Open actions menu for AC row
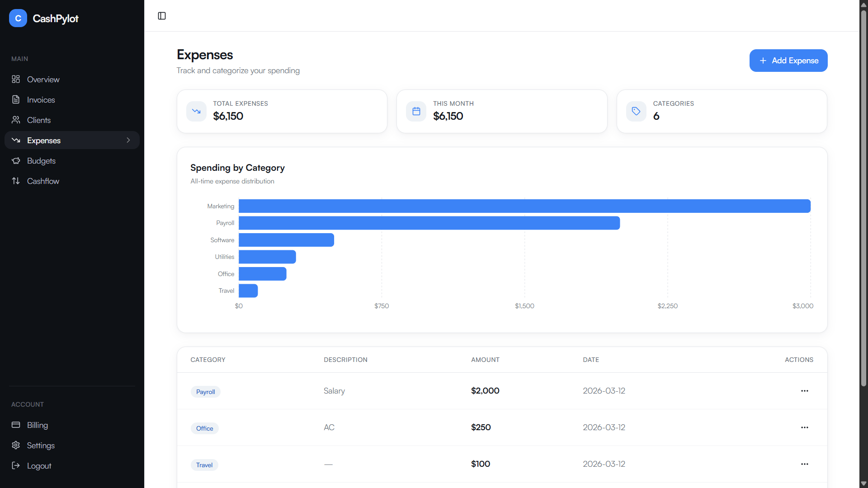 [x=804, y=427]
